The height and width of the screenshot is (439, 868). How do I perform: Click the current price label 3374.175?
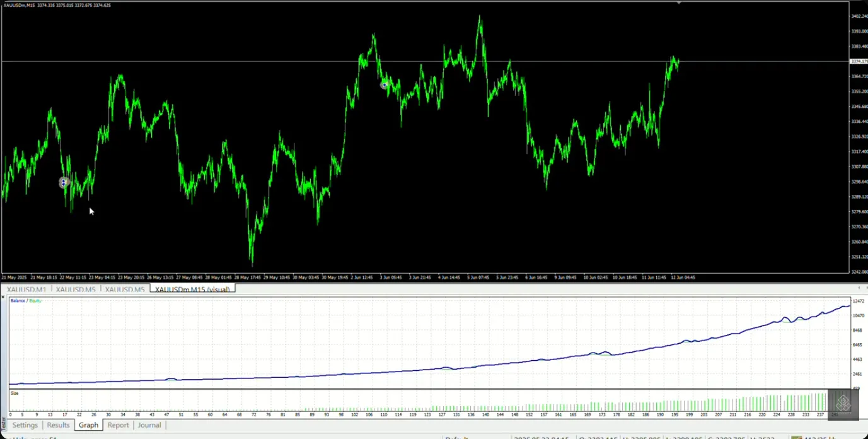(x=859, y=61)
